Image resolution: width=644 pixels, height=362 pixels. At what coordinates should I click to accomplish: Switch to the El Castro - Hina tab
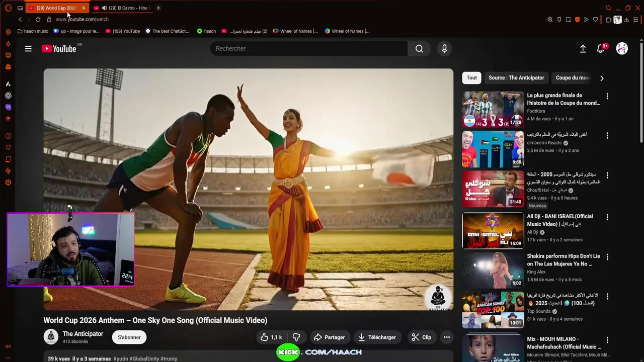point(123,8)
